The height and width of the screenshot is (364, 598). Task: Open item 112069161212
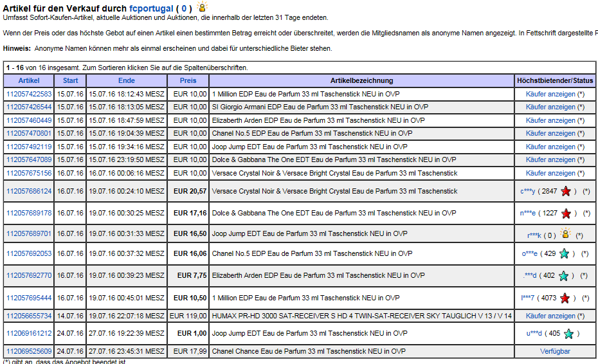[29, 333]
